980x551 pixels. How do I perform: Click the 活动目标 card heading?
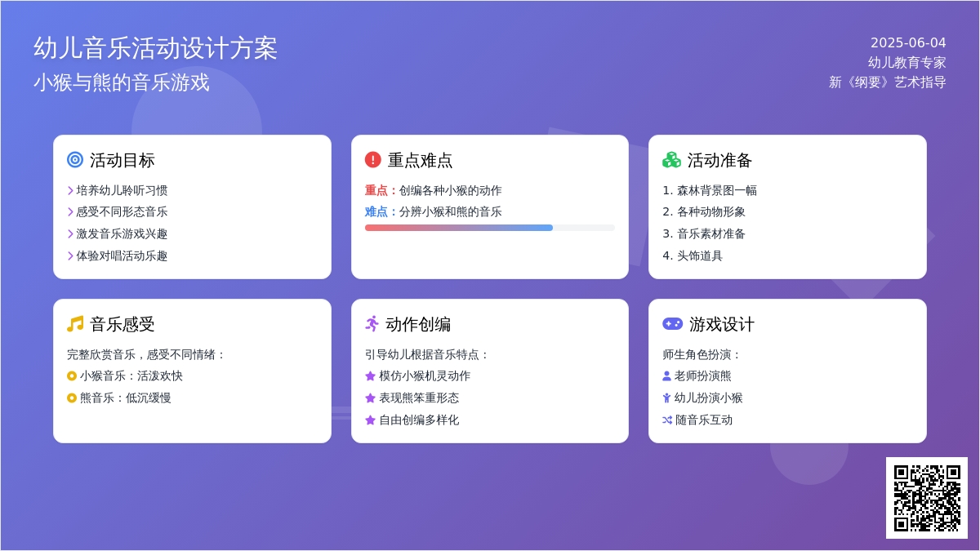(122, 160)
